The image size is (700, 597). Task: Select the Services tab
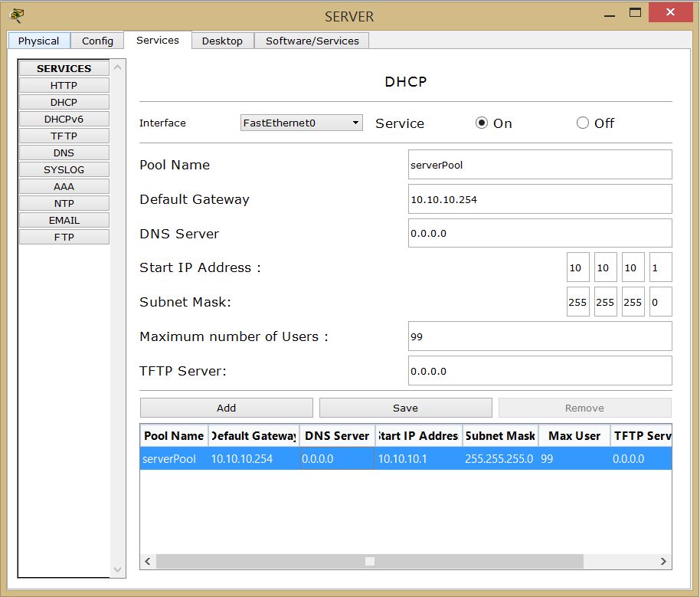click(158, 40)
